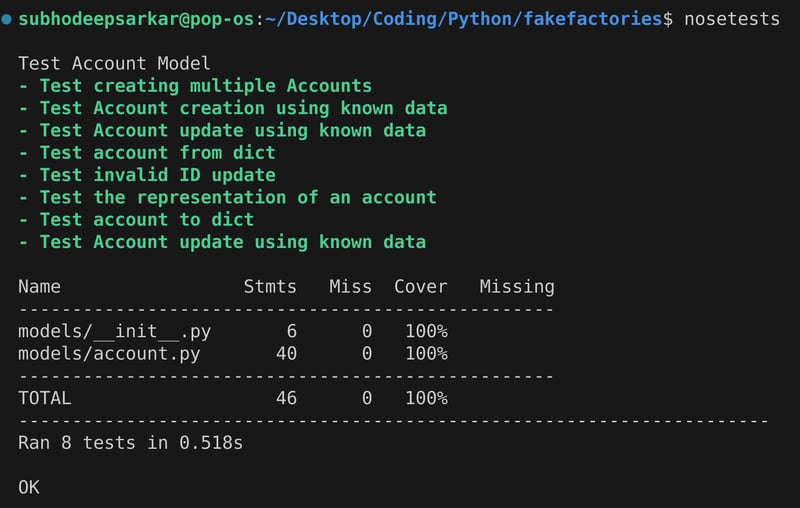Screen dimensions: 800x508
Task: Open the models/__init__.py file path
Action: point(114,331)
